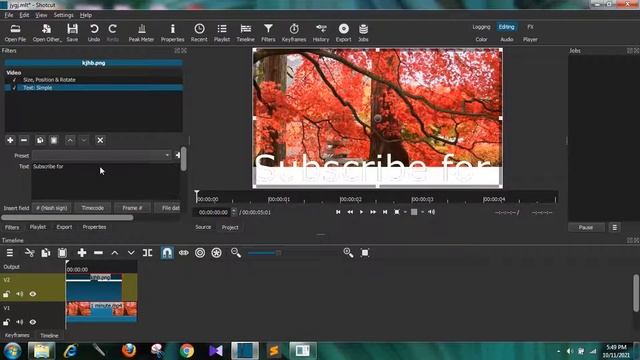The height and width of the screenshot is (360, 640).
Task: Open the Jobs panel from toolbar
Action: tap(363, 33)
